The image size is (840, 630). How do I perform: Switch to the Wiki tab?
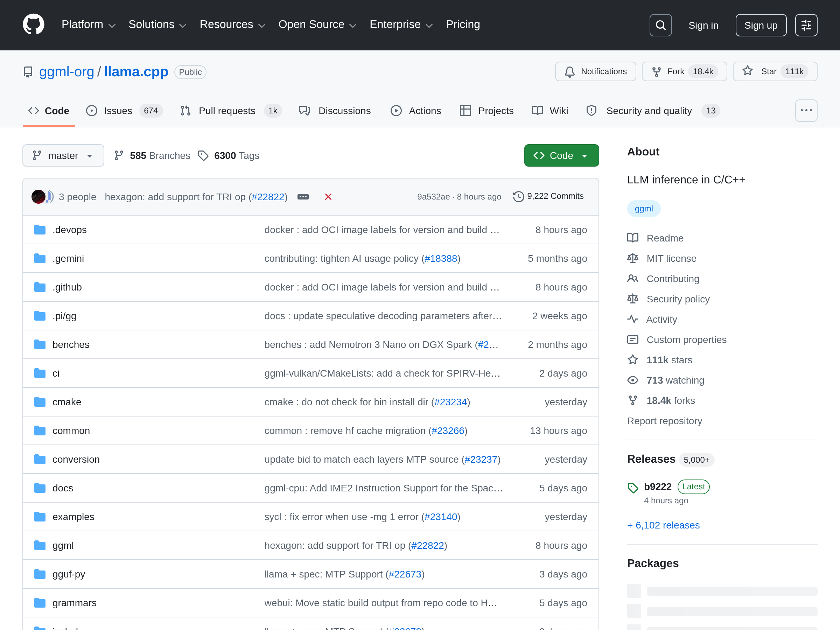pyautogui.click(x=550, y=111)
